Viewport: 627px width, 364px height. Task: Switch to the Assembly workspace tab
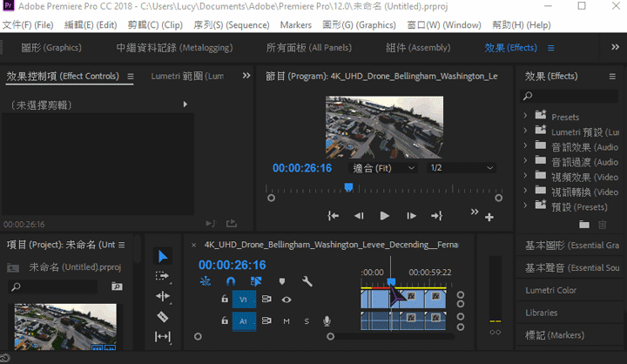[417, 47]
